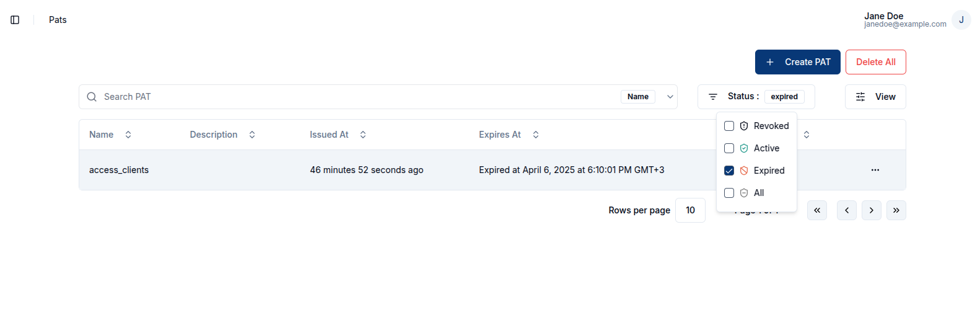Check the Revoked status checkbox
This screenshot has height=312, width=980.
[729, 126]
